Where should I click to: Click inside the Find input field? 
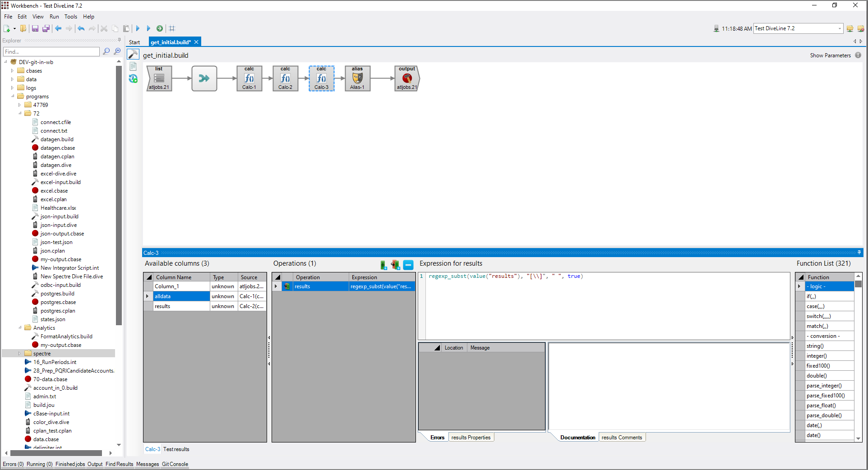click(50, 51)
